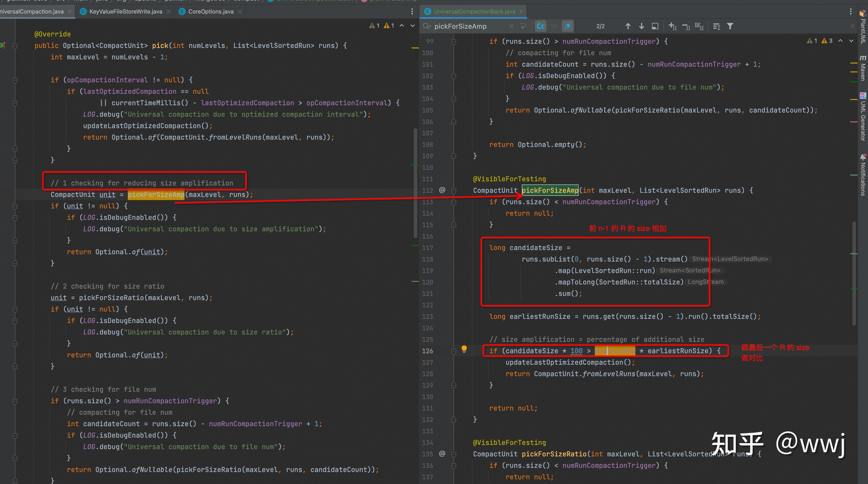Click the lightbulb intention icon on line 126

tap(464, 349)
